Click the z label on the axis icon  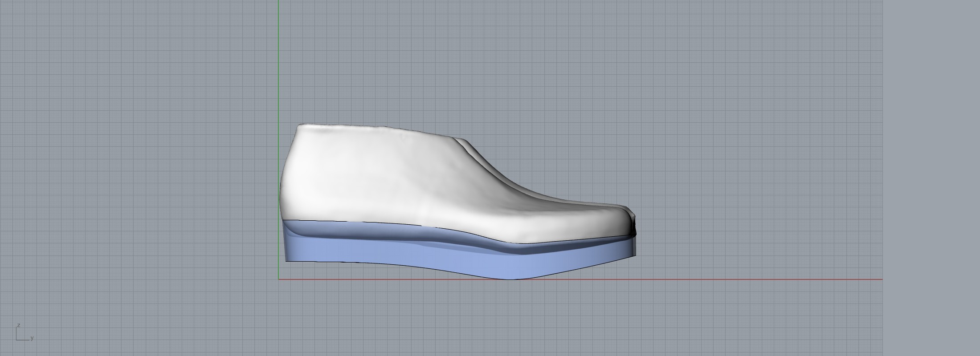click(18, 325)
